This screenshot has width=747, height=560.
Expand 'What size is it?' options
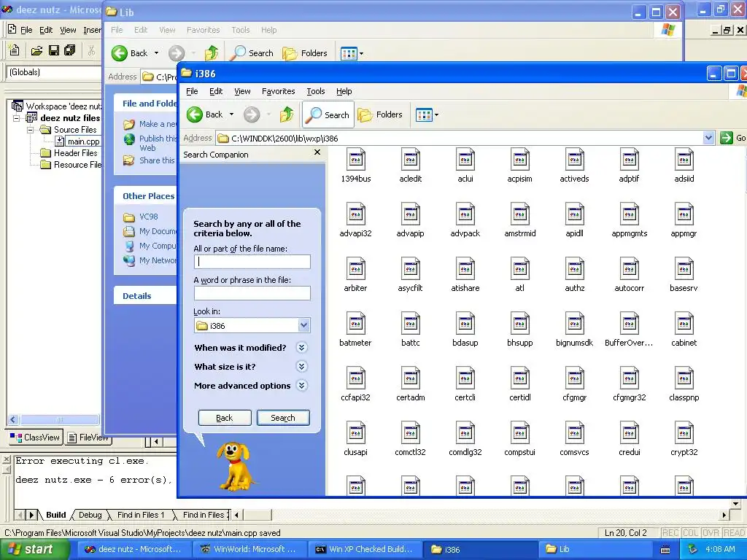(x=301, y=367)
